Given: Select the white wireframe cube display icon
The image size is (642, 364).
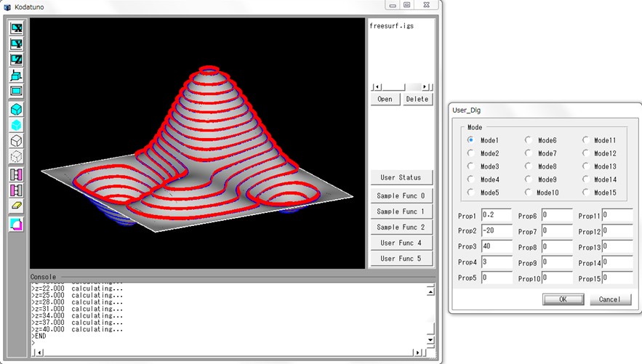Looking at the screenshot, I should coord(16,141).
